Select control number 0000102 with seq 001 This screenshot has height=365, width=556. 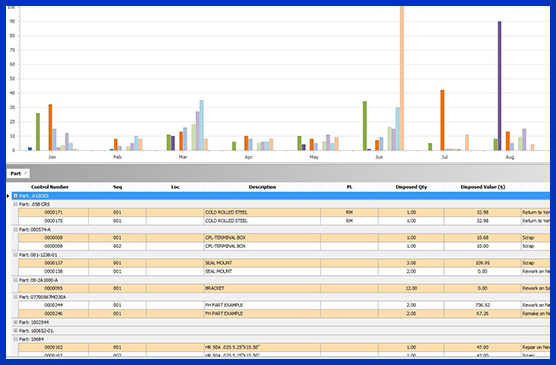point(54,347)
